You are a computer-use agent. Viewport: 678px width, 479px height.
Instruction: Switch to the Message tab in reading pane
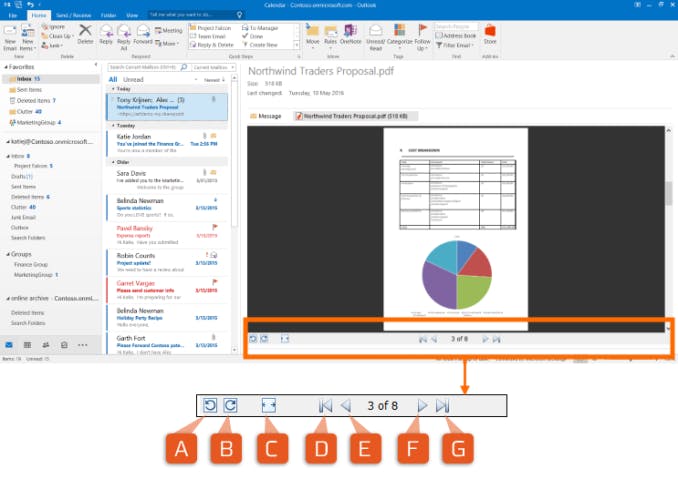267,116
